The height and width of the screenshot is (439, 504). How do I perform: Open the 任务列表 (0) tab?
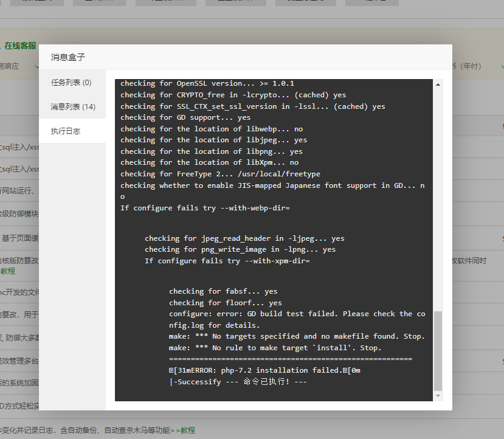pos(72,82)
